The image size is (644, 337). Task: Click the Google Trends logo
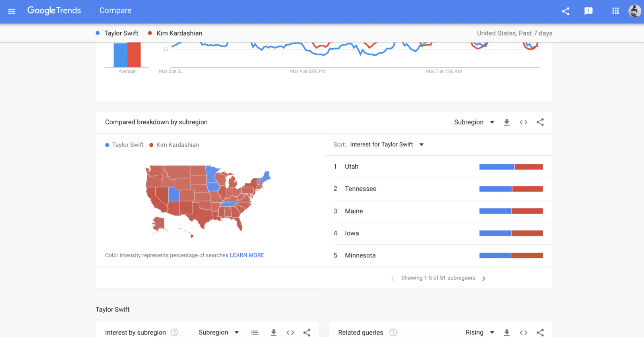[54, 11]
